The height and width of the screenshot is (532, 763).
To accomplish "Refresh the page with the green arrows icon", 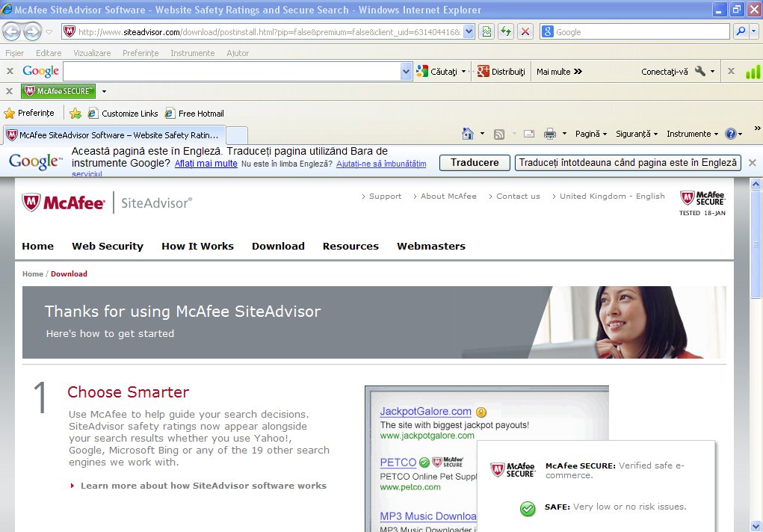I will coord(506,31).
